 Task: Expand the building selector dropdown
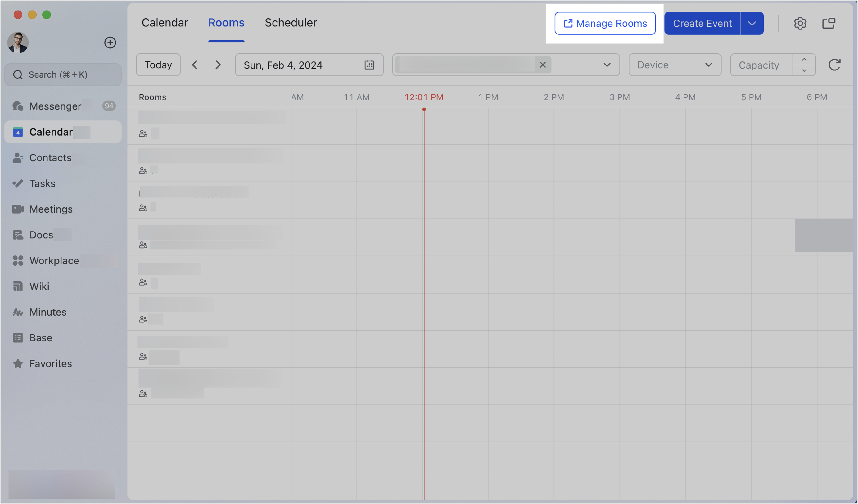tap(607, 65)
